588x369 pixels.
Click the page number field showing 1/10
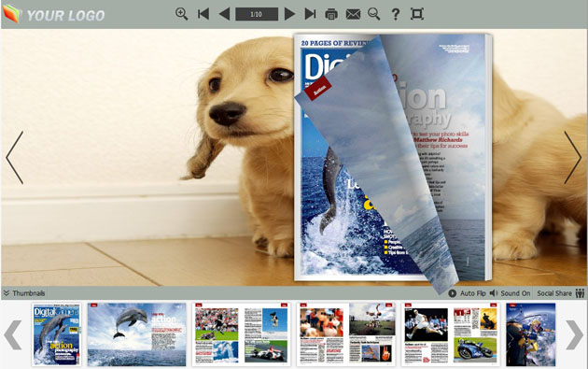tap(257, 14)
